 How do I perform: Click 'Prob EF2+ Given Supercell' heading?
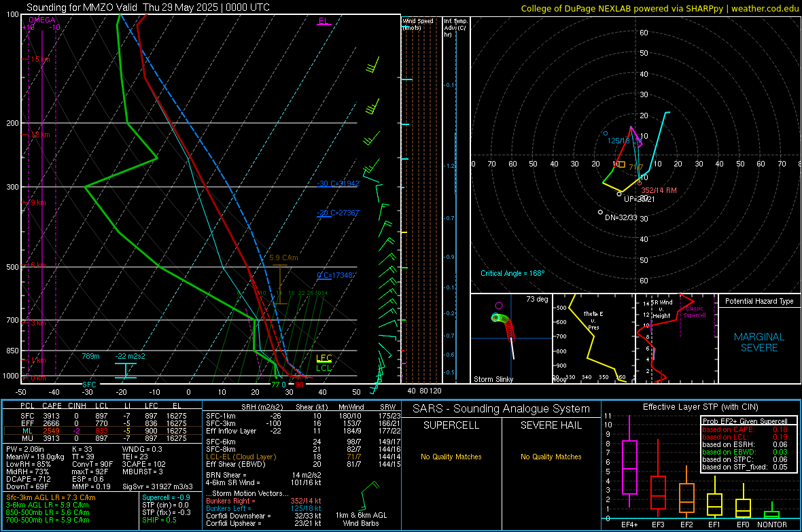(x=745, y=421)
